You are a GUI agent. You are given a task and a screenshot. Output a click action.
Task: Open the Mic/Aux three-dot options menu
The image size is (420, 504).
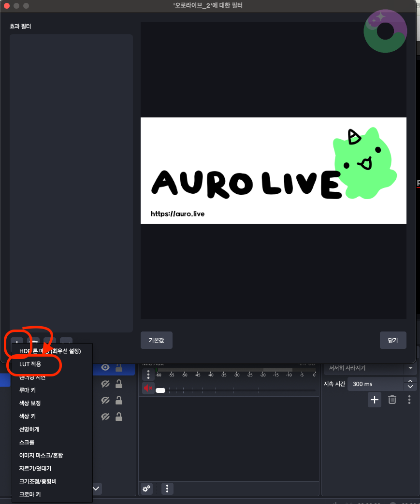point(148,374)
